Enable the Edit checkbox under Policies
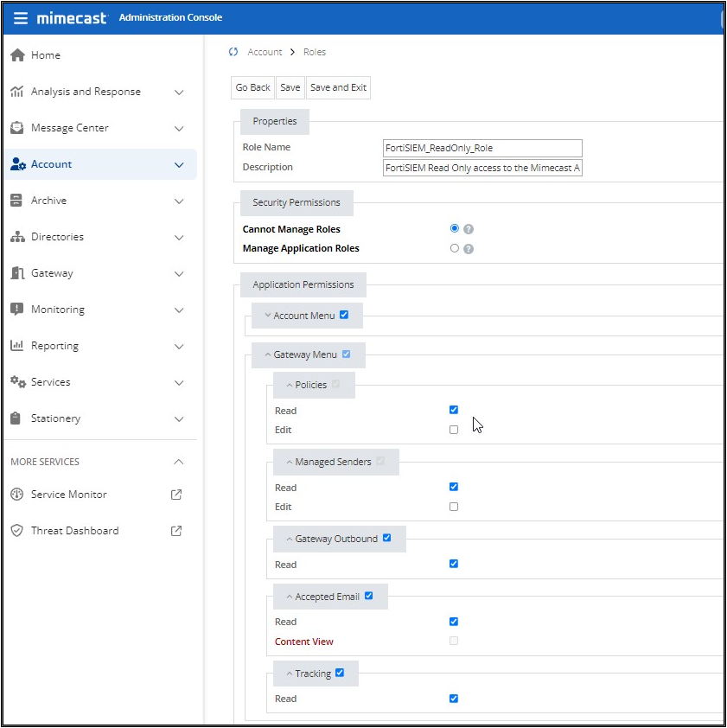The height and width of the screenshot is (728, 727). [454, 430]
